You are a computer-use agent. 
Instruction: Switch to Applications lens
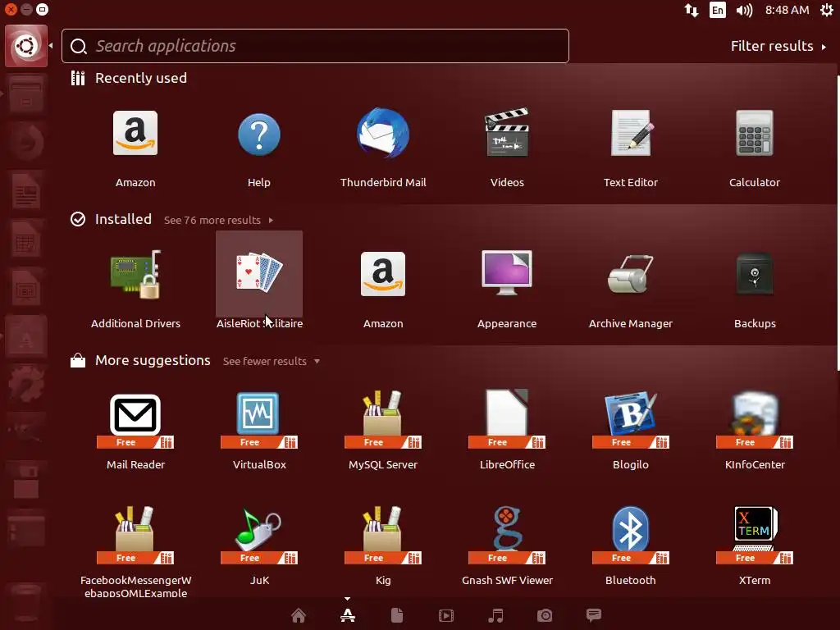click(x=348, y=615)
